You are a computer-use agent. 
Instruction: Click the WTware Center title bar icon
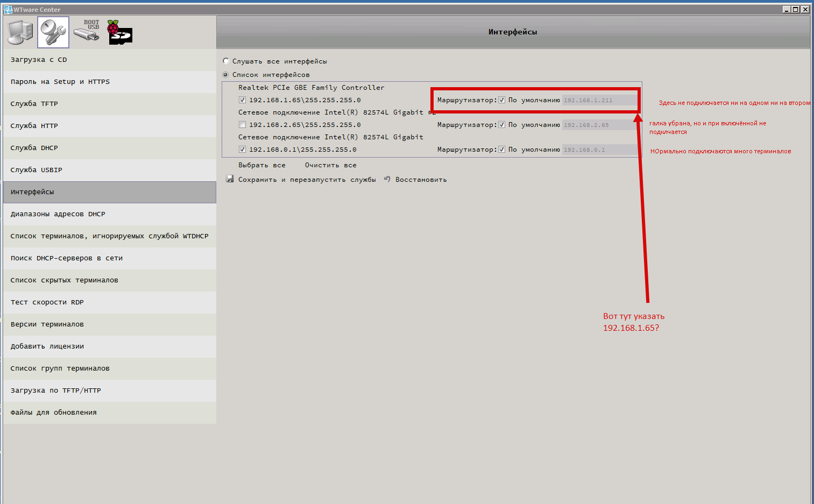pos(8,9)
